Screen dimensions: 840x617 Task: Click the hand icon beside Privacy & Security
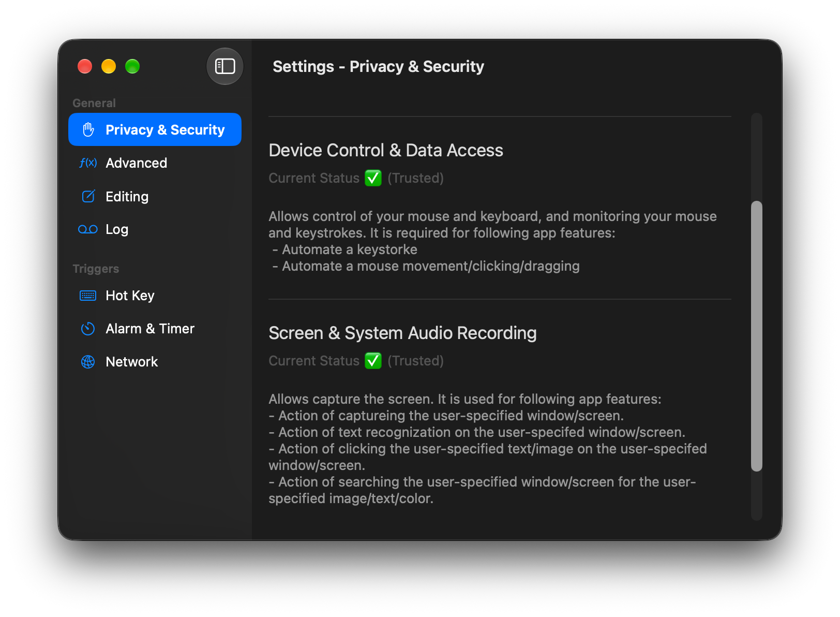88,129
